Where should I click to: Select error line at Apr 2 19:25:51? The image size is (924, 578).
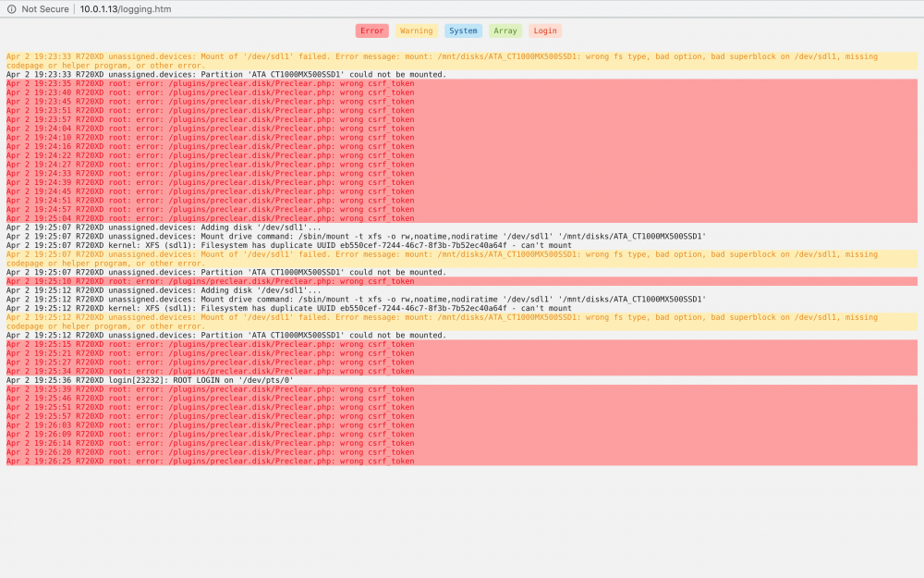[x=462, y=407]
